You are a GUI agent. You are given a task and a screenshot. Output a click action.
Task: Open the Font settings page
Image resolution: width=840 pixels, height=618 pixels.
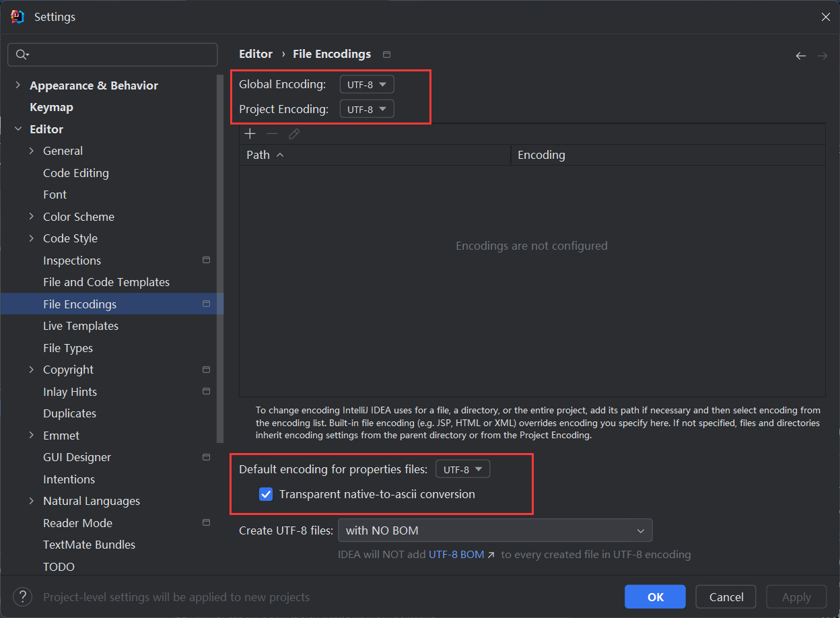pyautogui.click(x=55, y=195)
